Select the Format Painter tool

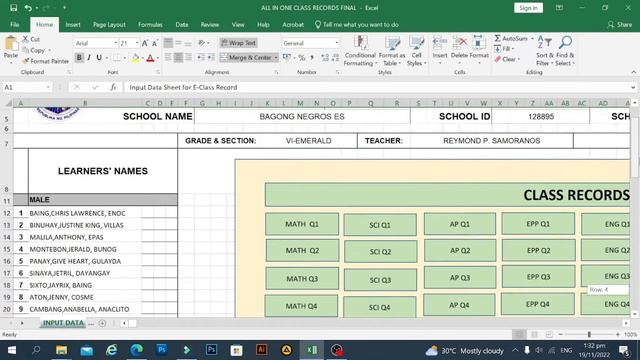[45, 61]
